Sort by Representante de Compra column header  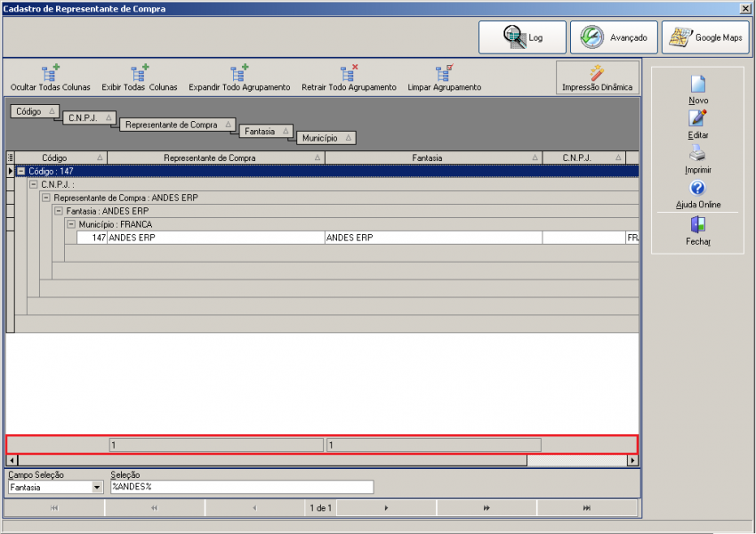click(x=216, y=158)
